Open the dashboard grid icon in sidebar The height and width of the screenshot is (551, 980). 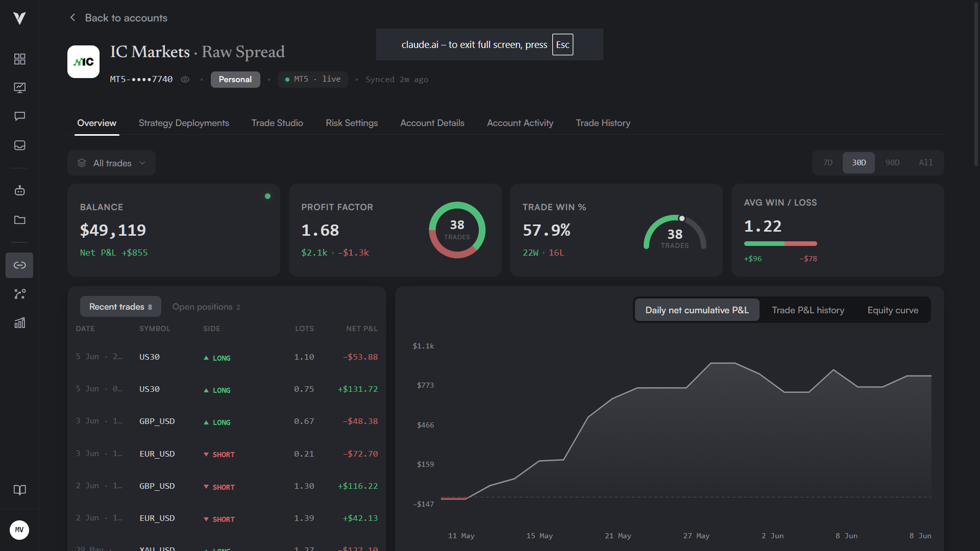pyautogui.click(x=19, y=59)
